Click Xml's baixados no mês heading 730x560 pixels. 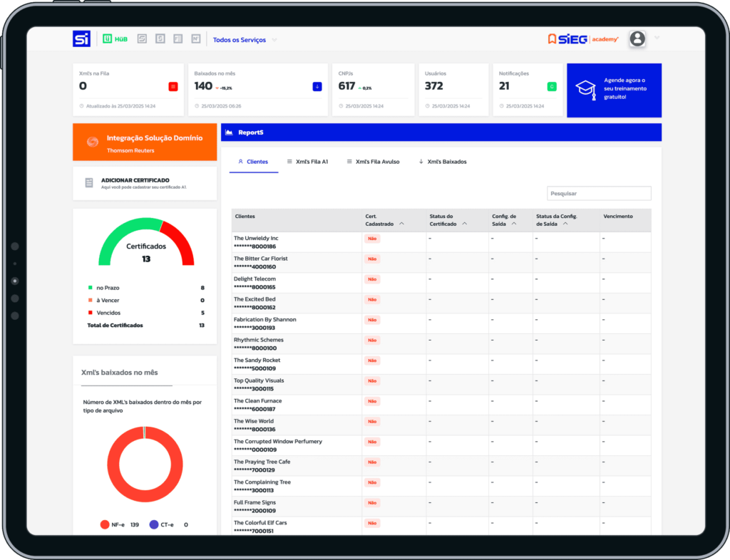[x=120, y=373]
